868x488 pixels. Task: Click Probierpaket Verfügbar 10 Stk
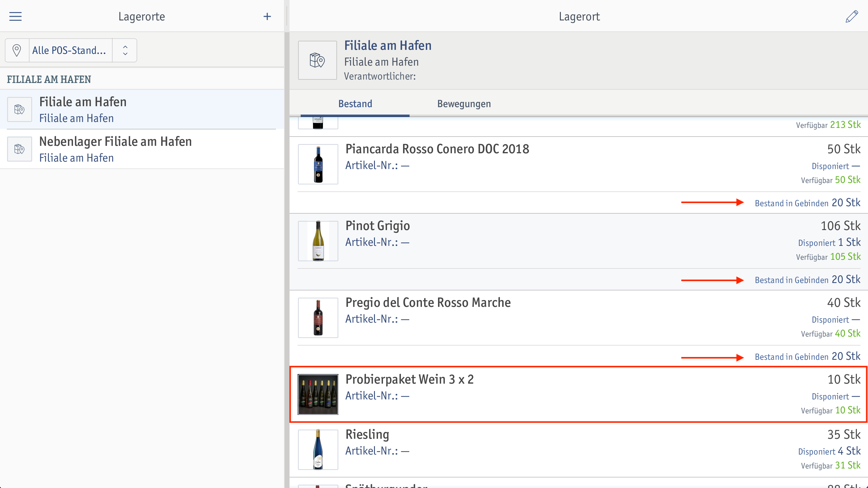pos(831,410)
